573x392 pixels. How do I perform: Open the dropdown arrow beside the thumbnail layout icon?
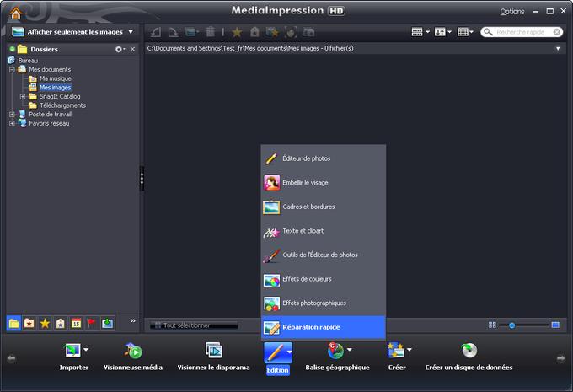pos(427,32)
